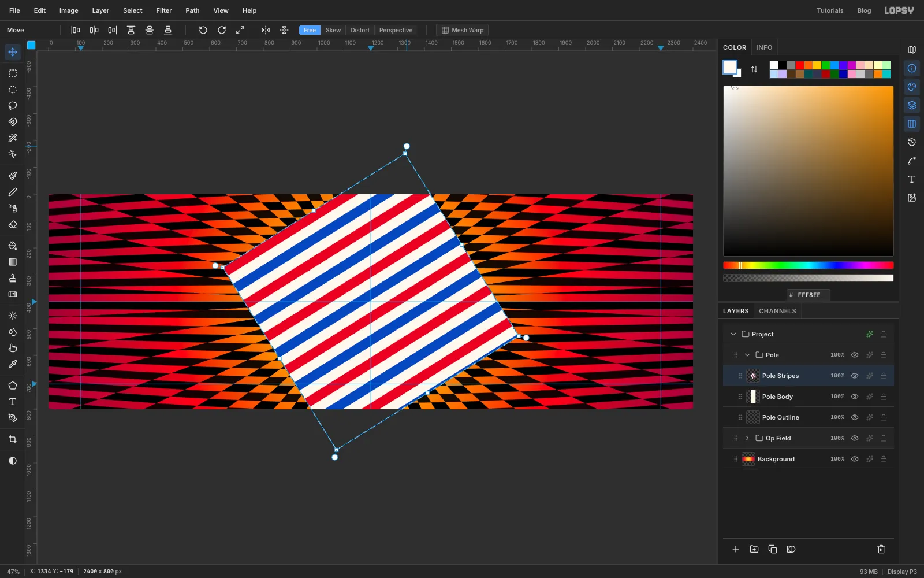The width and height of the screenshot is (924, 578).
Task: Select the Pen path tool
Action: (13, 418)
